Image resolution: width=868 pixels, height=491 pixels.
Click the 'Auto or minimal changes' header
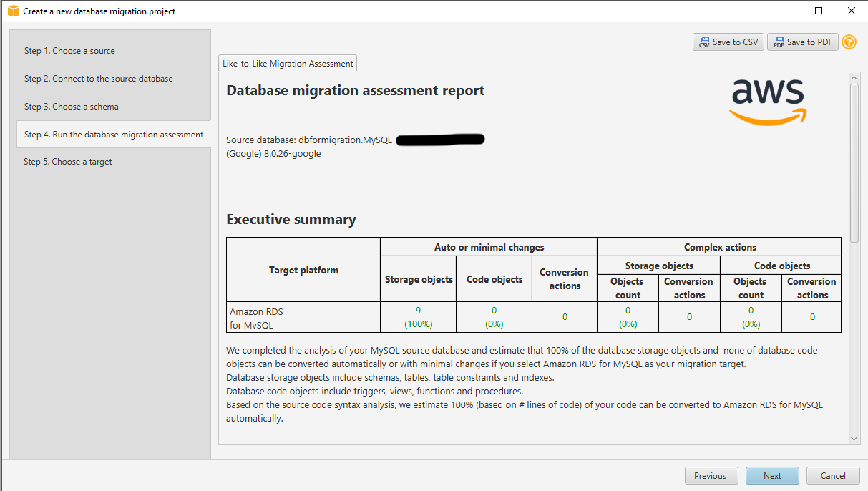click(489, 248)
